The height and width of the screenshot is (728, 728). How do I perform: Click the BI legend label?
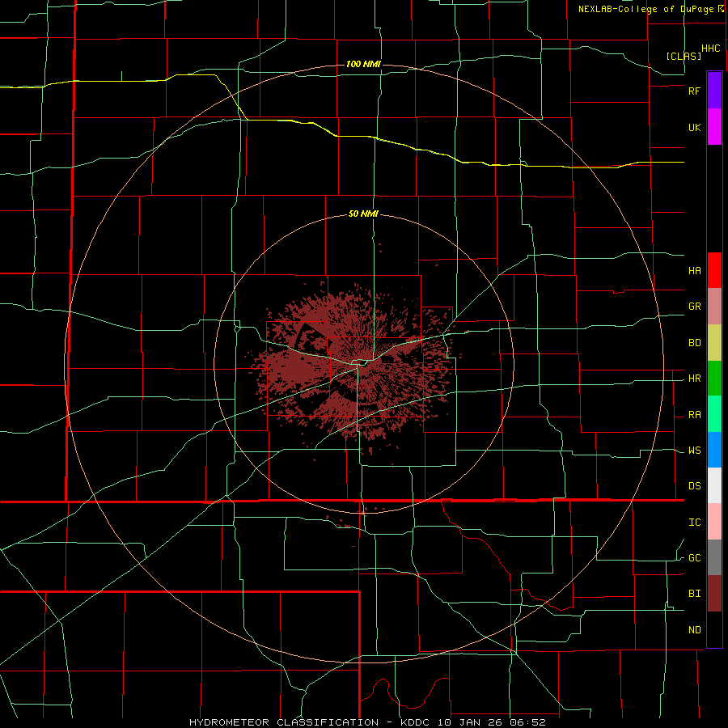pyautogui.click(x=695, y=594)
